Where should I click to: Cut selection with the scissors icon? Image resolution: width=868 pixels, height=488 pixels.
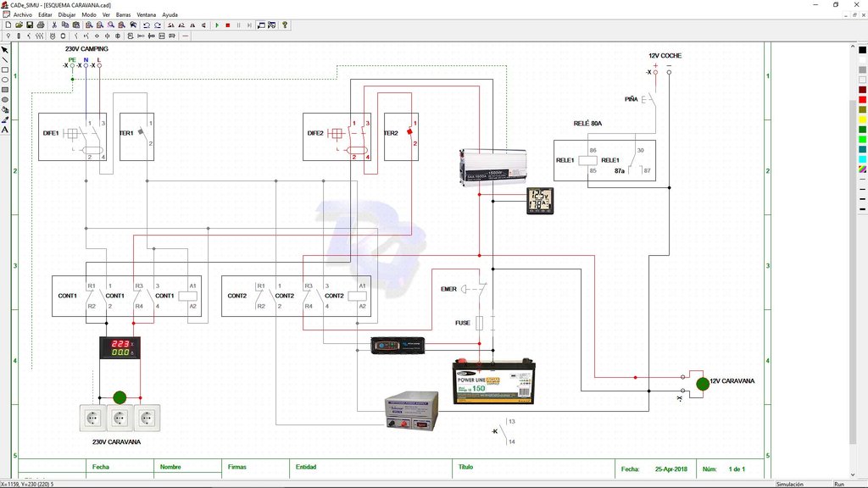[54, 25]
